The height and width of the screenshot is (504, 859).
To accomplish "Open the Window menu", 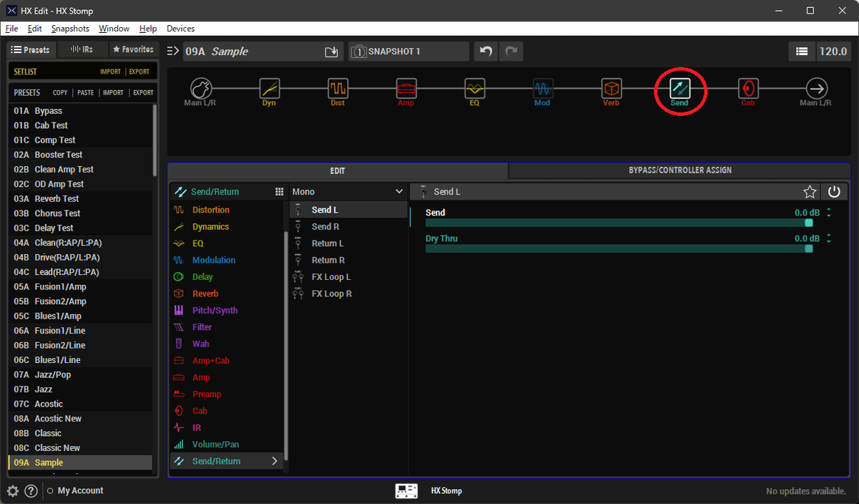I will 114,29.
